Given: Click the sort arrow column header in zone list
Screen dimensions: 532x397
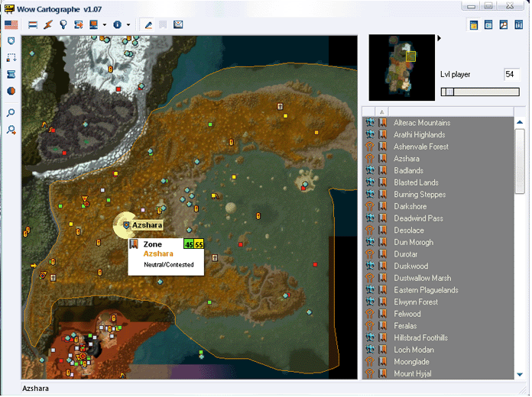Looking at the screenshot, I should click(382, 111).
